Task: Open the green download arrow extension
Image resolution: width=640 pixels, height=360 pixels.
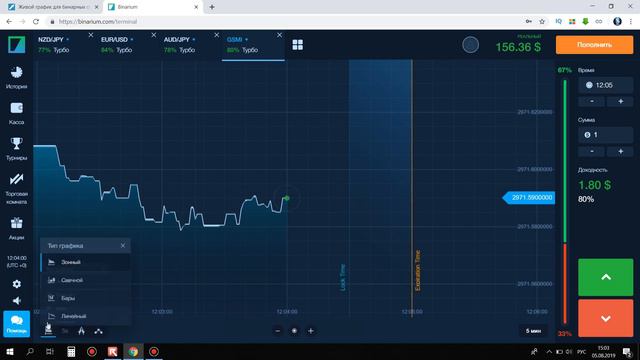Action: [585, 22]
